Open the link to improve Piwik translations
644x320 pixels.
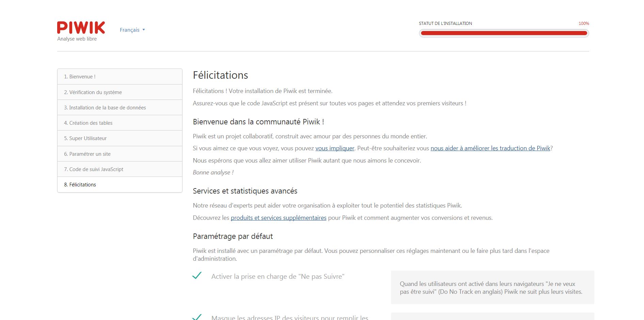490,148
